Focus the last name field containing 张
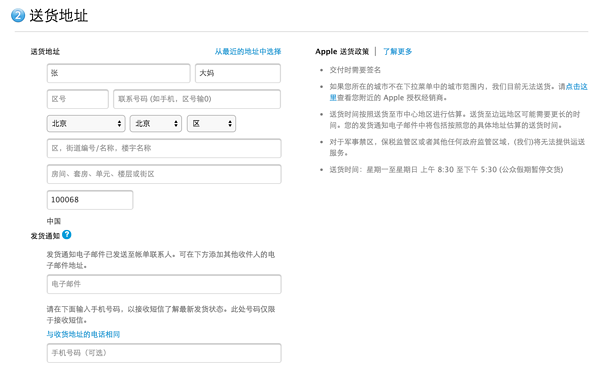590x365 pixels. pos(119,73)
